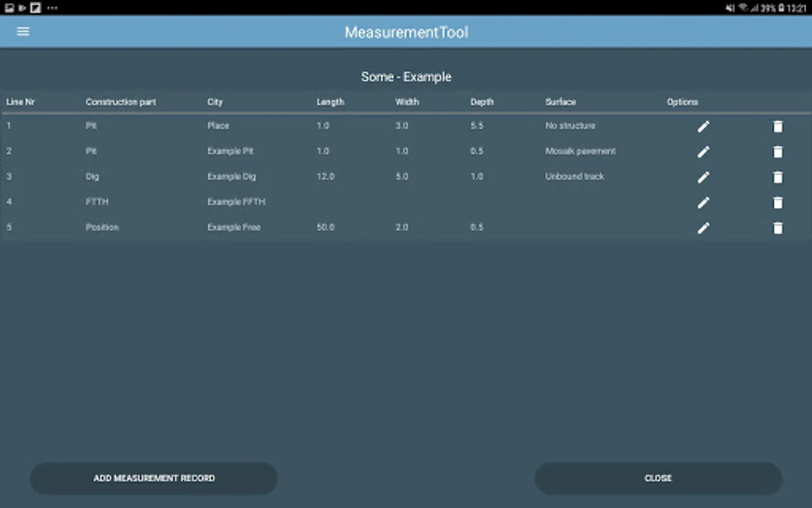Delete the Example Dig record
Viewport: 812px width, 508px height.
pos(778,177)
